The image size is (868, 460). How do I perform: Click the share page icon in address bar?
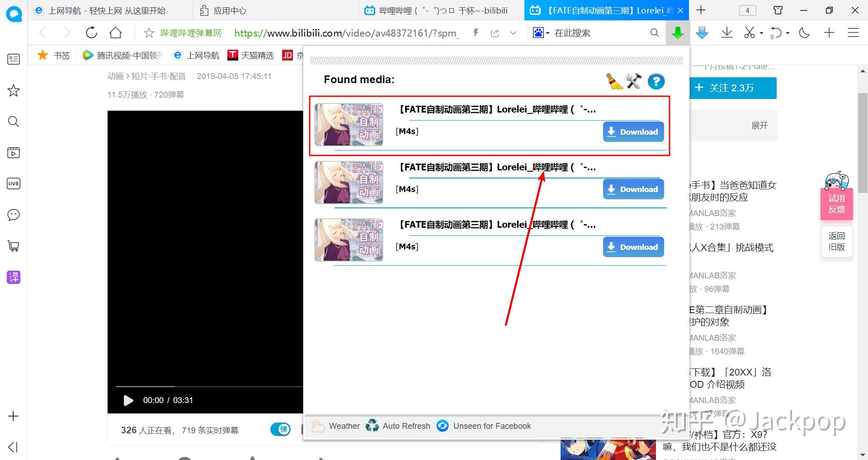[x=495, y=33]
